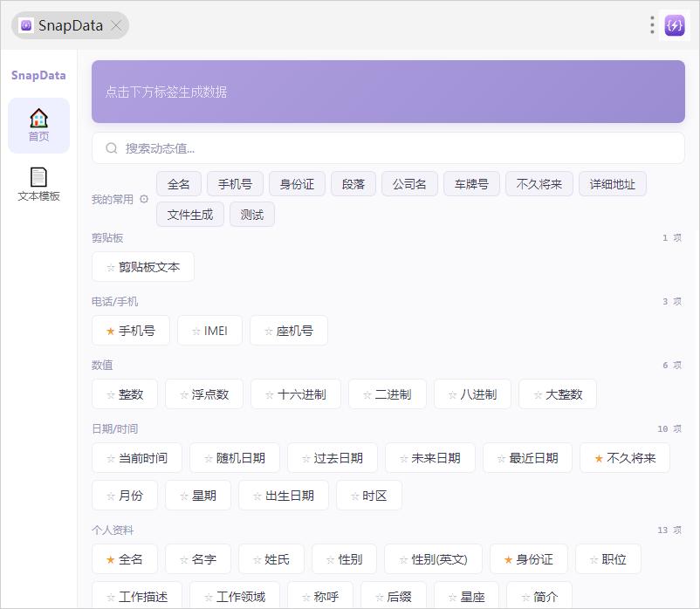This screenshot has height=609, width=700.
Task: Select the 段落 favorite chip
Action: pyautogui.click(x=353, y=184)
